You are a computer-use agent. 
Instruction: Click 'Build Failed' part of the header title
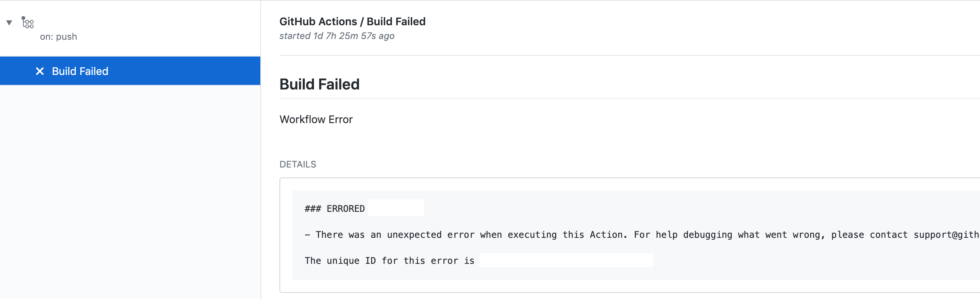pyautogui.click(x=396, y=21)
